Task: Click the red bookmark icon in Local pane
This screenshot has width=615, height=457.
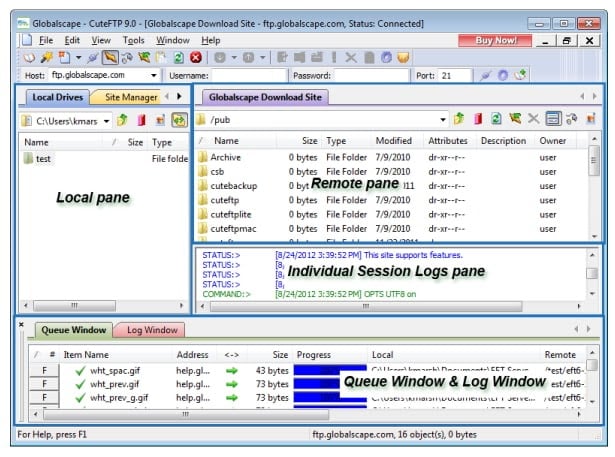Action: [x=142, y=120]
